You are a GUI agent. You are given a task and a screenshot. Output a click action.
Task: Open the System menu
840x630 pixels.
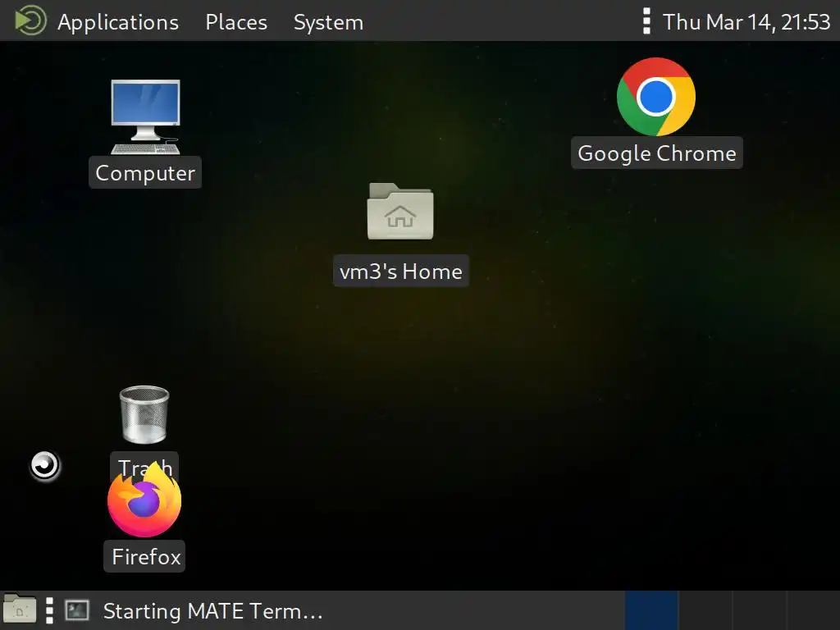pos(328,22)
